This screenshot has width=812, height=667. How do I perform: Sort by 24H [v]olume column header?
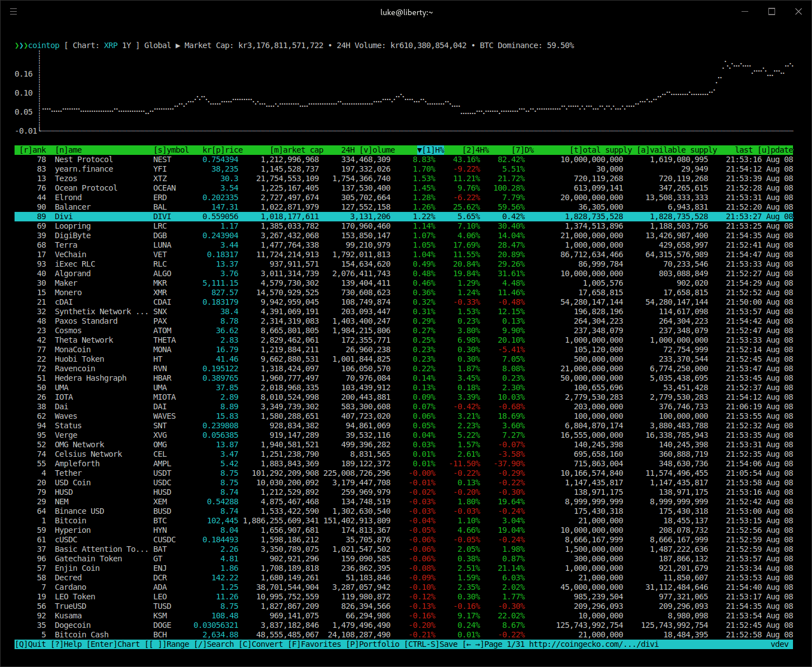pyautogui.click(x=368, y=150)
